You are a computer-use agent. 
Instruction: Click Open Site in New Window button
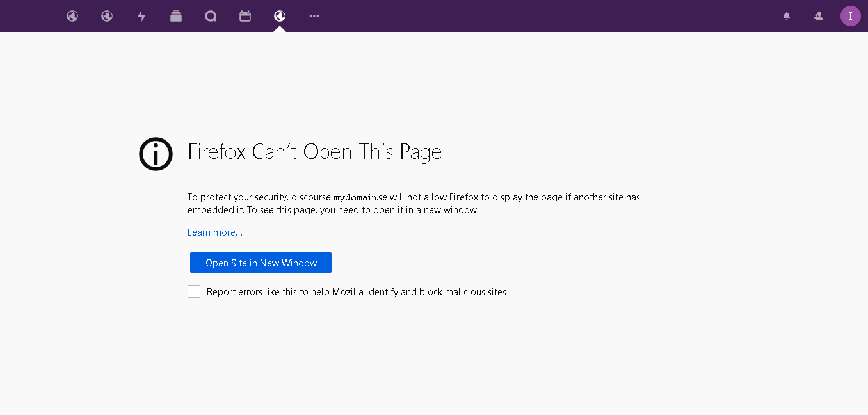pos(261,263)
